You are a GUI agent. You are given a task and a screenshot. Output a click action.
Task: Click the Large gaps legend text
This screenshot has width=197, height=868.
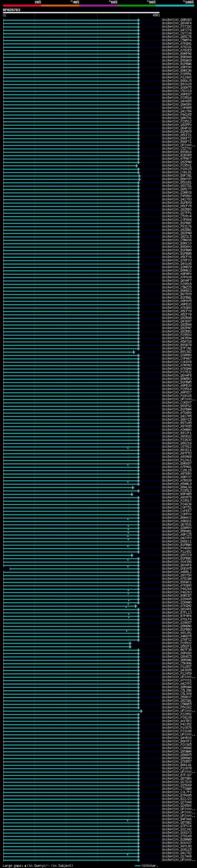[x=38, y=865]
